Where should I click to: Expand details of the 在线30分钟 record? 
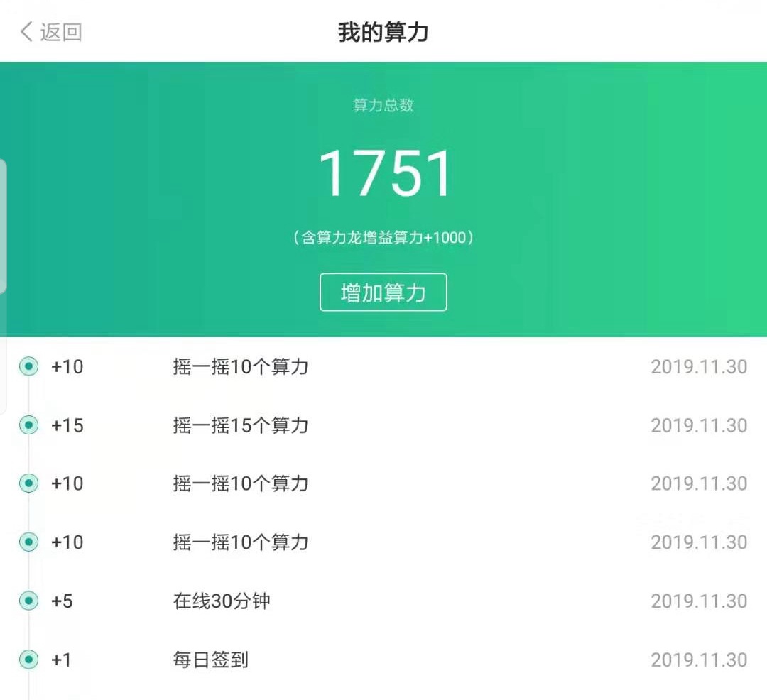coord(220,601)
